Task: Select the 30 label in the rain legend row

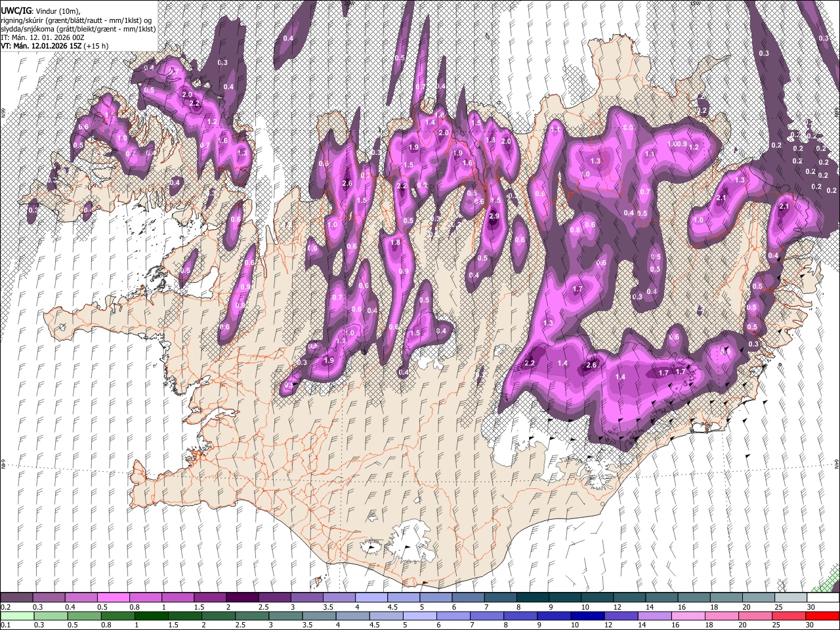Action: (811, 625)
